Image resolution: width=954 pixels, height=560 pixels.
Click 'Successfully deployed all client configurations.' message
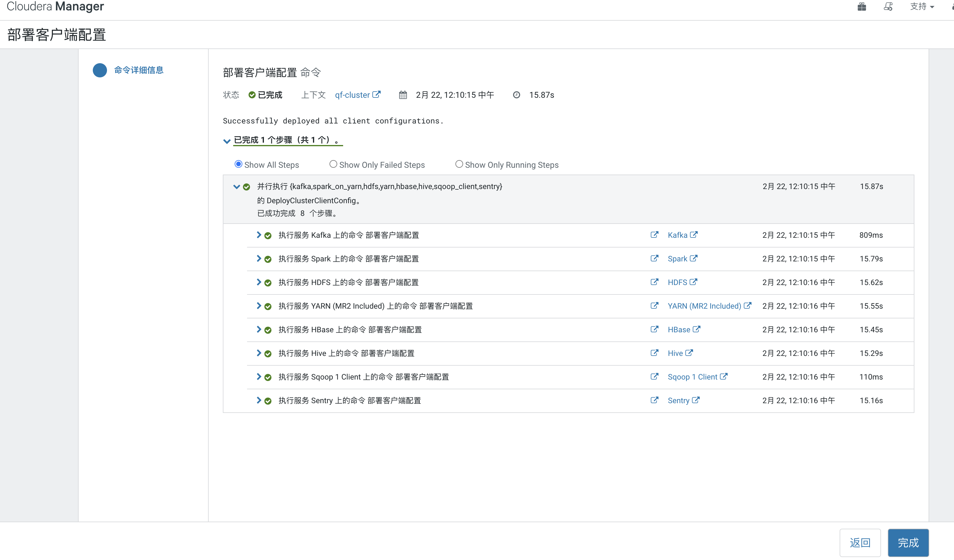[333, 121]
